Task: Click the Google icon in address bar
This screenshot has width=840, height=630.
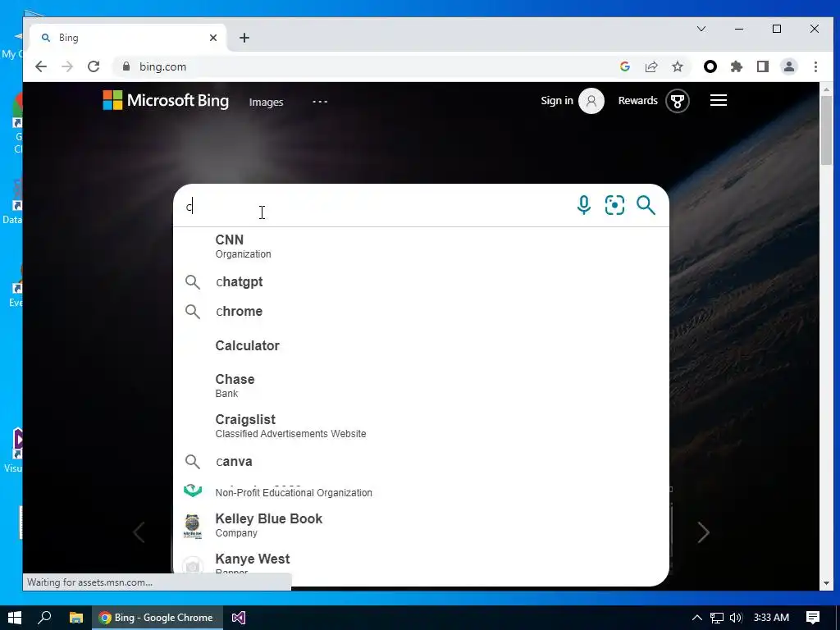Action: (x=624, y=66)
